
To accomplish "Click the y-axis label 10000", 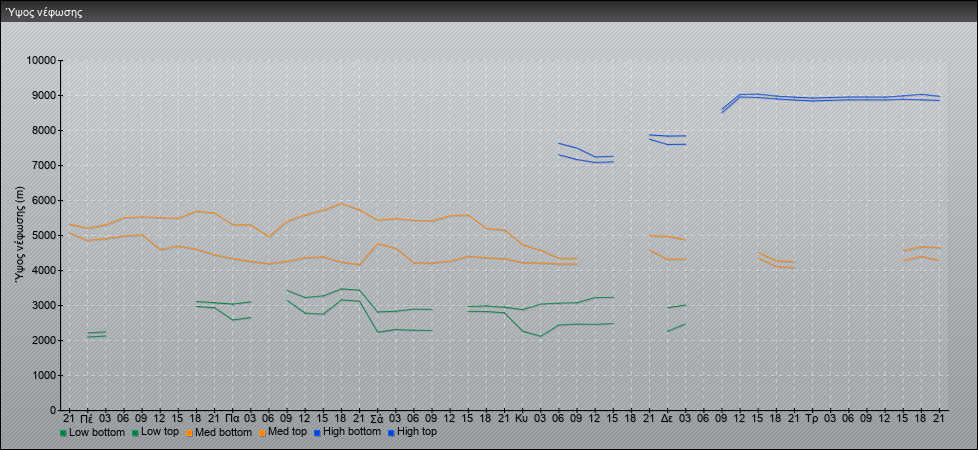I will 42,61.
